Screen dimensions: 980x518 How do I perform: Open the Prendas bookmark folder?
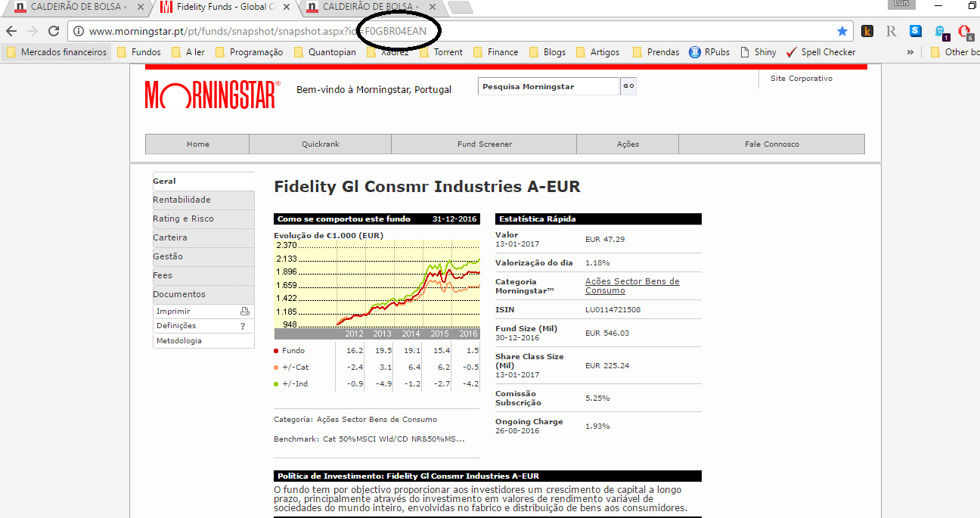tap(656, 52)
